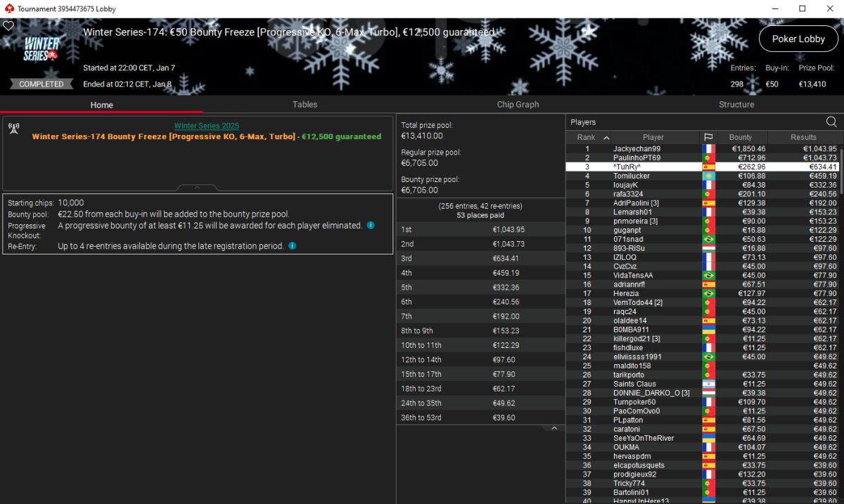Viewport: 844px width, 504px height.
Task: Open the player search magnifier
Action: (831, 122)
